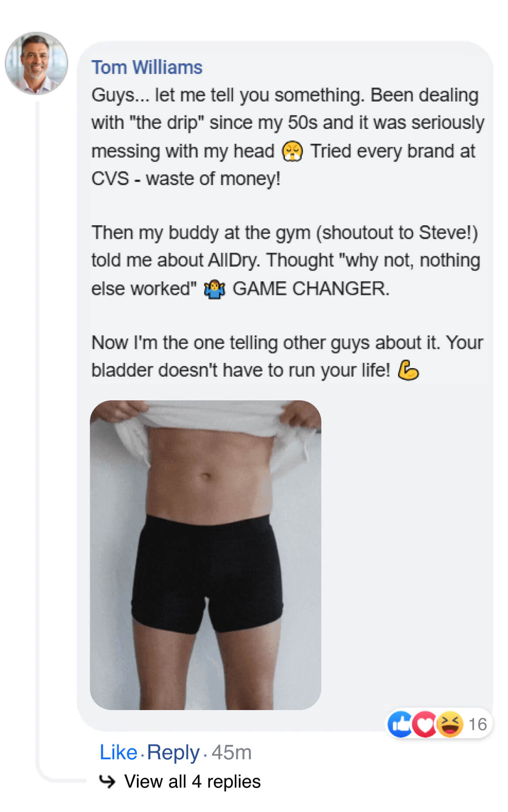Click the Tom Williams name link

(147, 68)
